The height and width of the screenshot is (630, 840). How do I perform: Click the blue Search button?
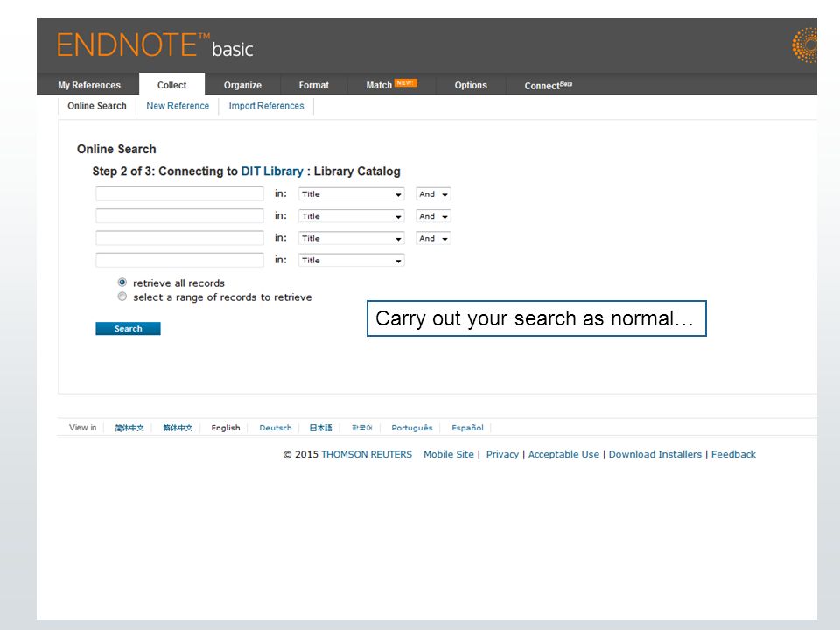coord(128,329)
